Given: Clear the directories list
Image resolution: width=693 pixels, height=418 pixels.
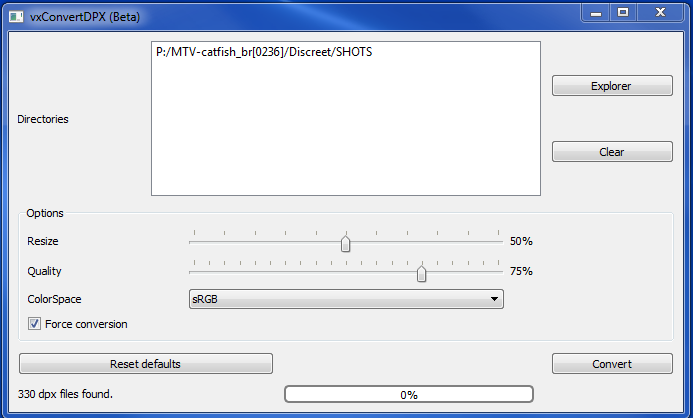Looking at the screenshot, I should point(612,152).
